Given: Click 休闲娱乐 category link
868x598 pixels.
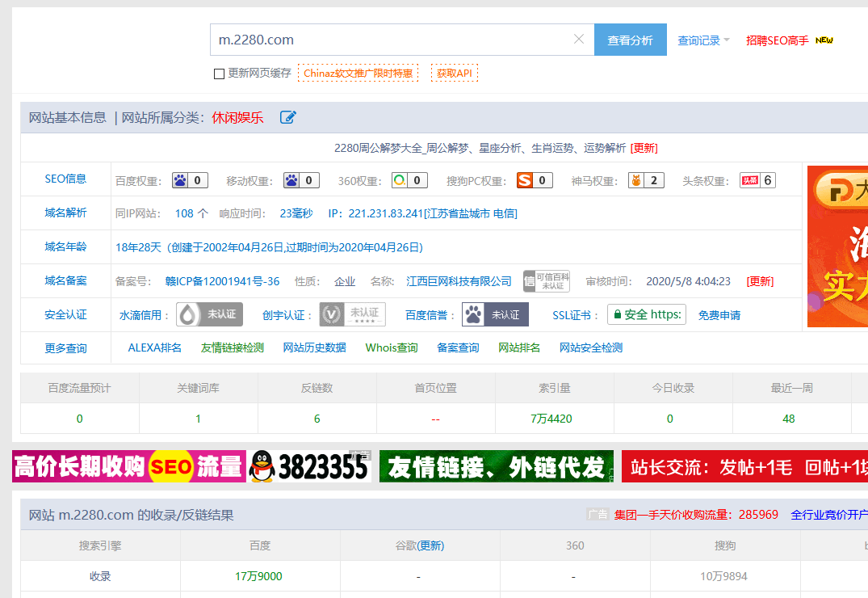Looking at the screenshot, I should pos(237,117).
